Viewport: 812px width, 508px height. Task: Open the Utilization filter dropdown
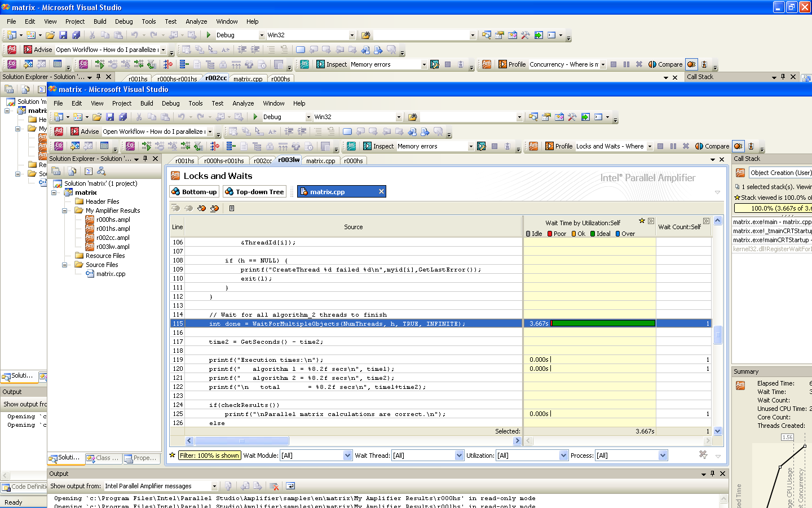coord(563,456)
